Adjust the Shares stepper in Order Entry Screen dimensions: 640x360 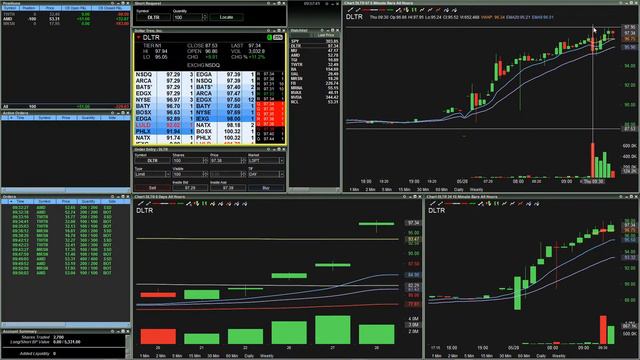(x=205, y=161)
